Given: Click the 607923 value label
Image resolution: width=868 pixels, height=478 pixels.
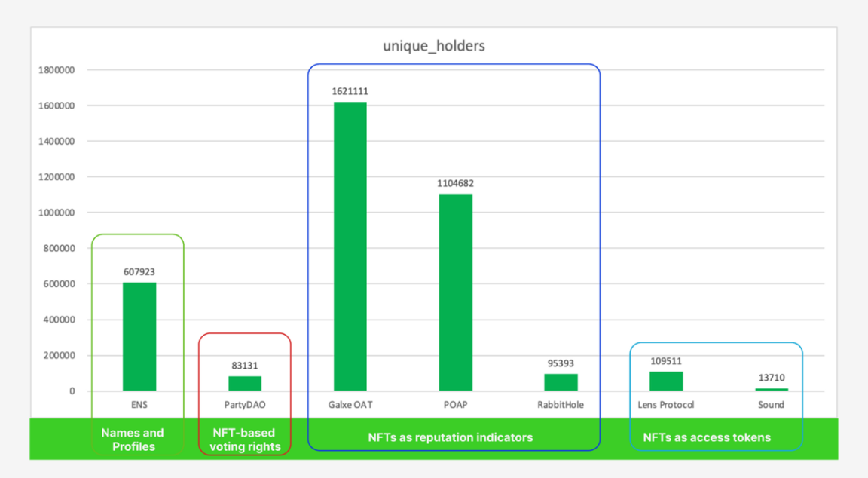Looking at the screenshot, I should [x=139, y=272].
